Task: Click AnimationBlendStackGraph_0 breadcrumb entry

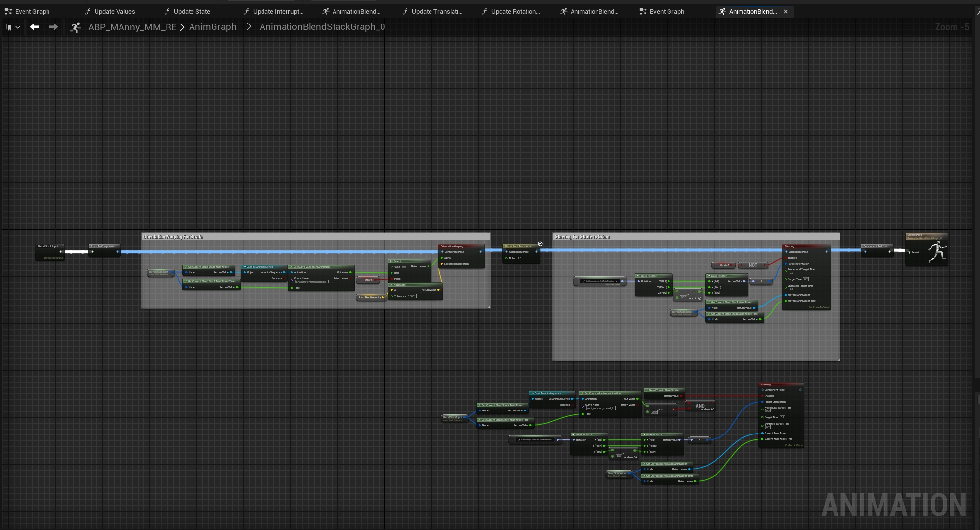Action: click(322, 27)
